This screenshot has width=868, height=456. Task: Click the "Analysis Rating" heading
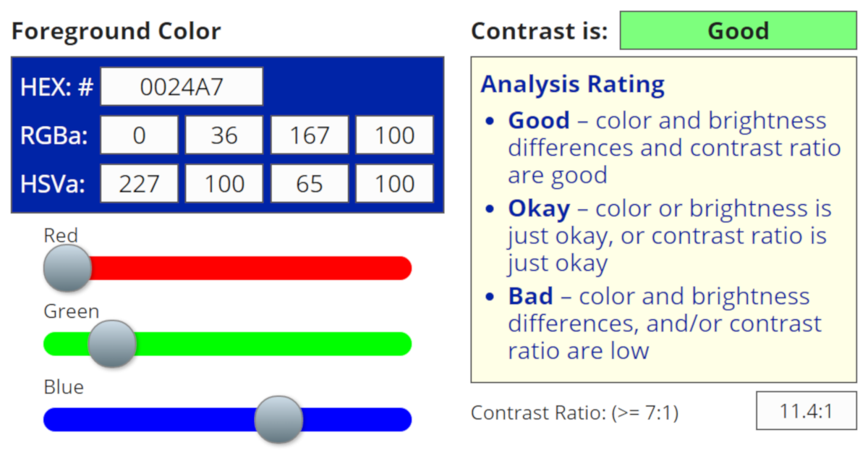coord(572,85)
